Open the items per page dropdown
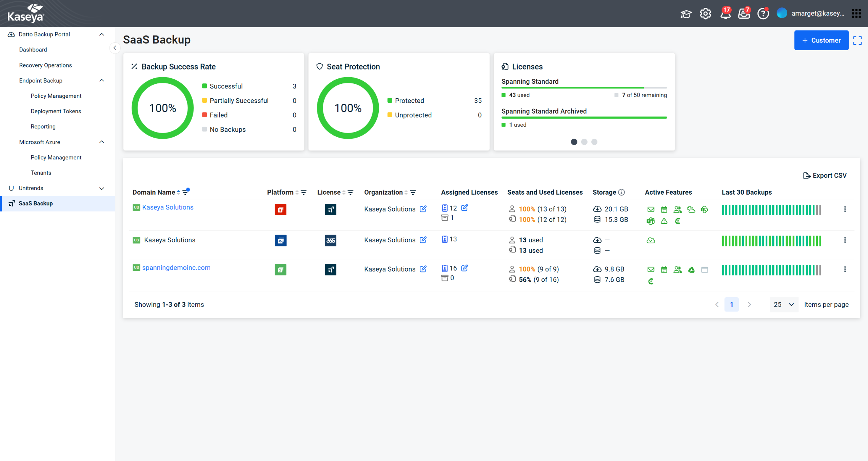868x461 pixels. click(x=784, y=304)
